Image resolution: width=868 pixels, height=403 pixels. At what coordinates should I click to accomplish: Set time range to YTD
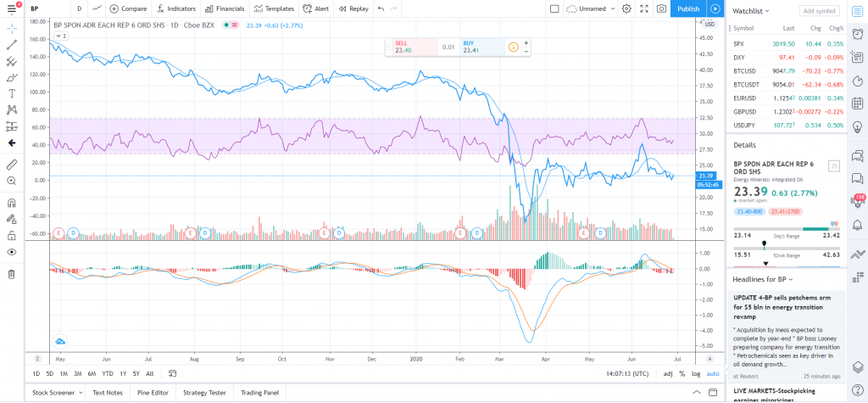coord(108,373)
